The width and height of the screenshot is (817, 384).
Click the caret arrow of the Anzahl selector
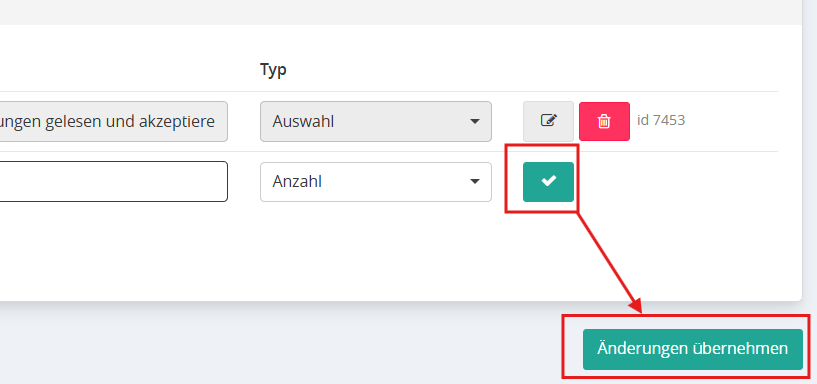(474, 181)
